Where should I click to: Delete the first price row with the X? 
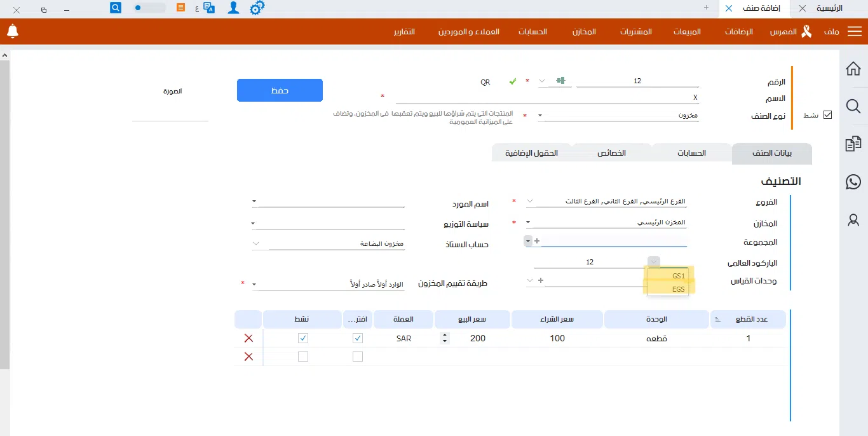click(248, 338)
